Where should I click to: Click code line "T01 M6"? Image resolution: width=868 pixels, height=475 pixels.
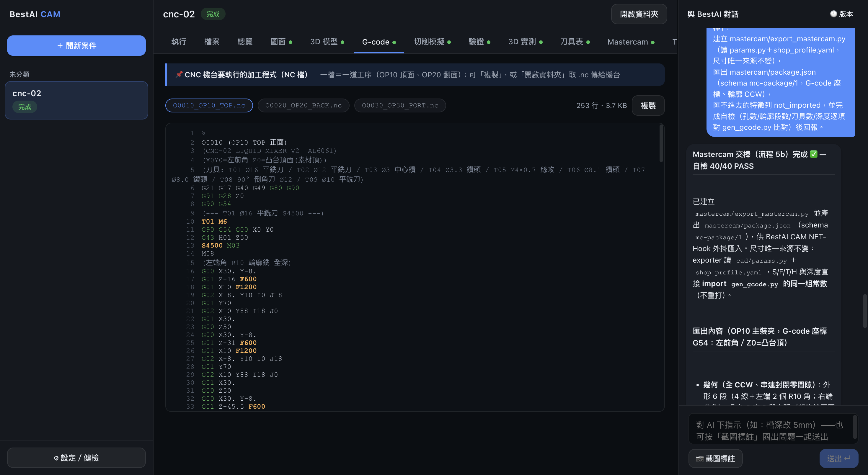214,222
